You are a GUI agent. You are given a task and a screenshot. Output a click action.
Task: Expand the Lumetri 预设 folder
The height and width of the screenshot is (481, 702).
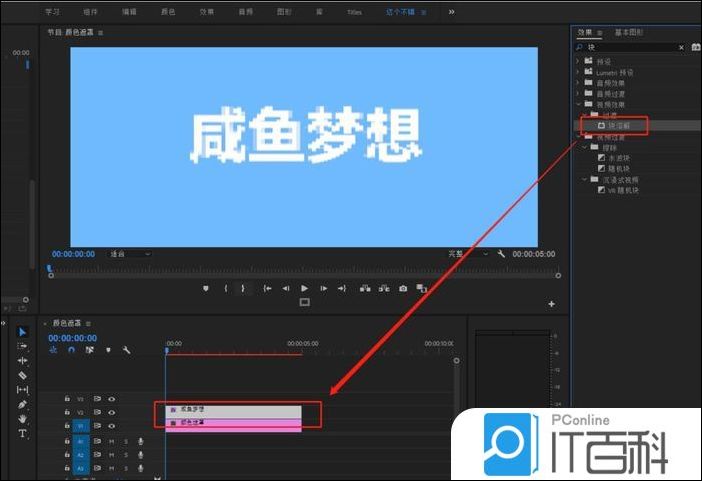(578, 72)
